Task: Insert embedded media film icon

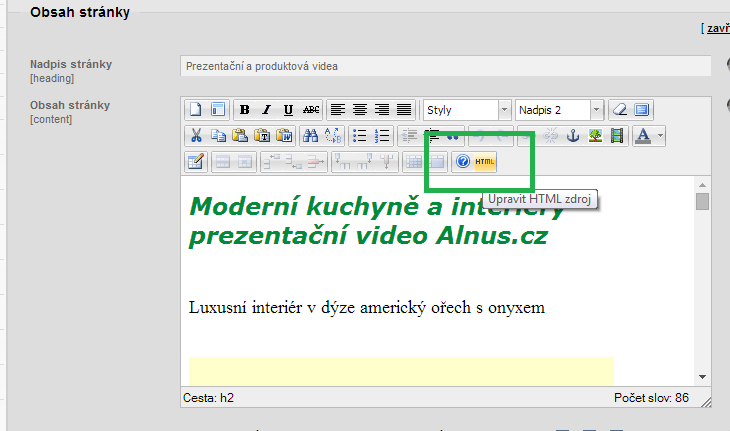Action: (x=617, y=136)
